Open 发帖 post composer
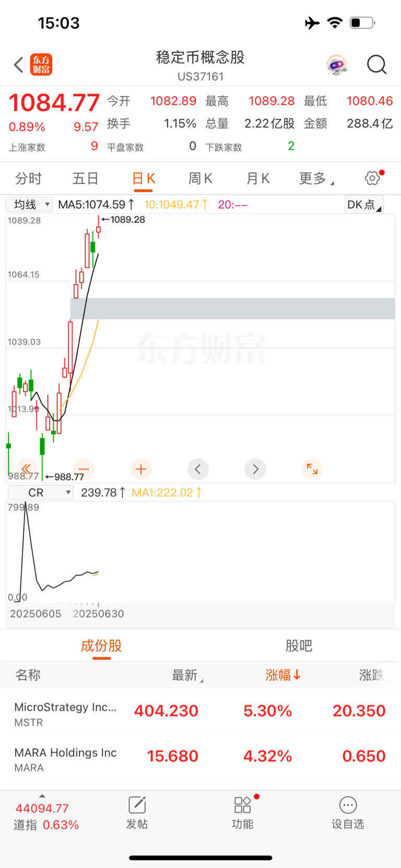Viewport: 401px width, 868px height. tap(137, 813)
